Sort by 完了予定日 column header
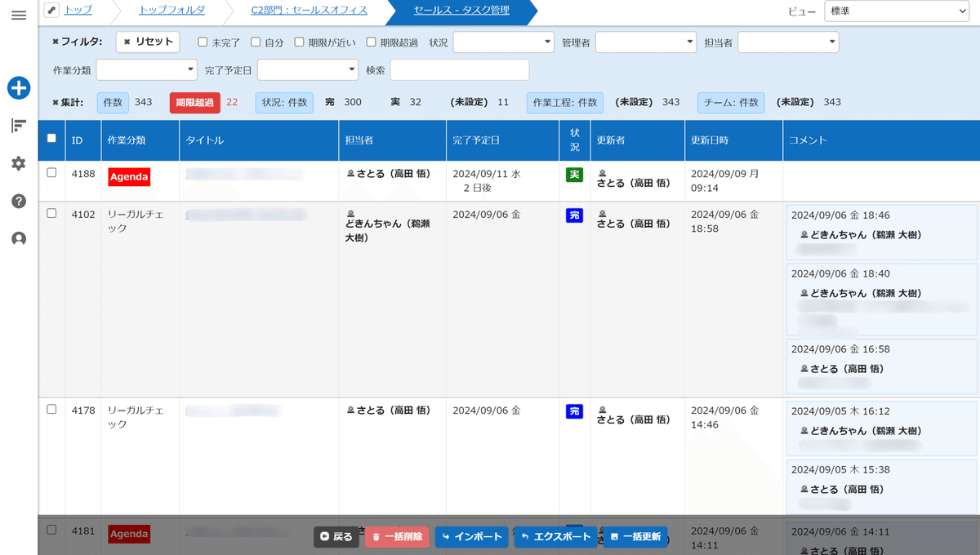980x555 pixels. click(503, 140)
